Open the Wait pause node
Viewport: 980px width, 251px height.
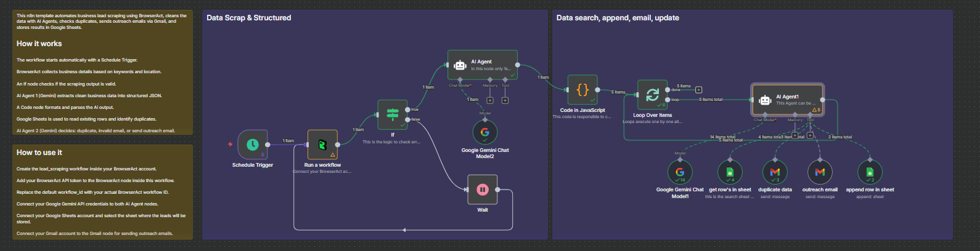pos(483,190)
